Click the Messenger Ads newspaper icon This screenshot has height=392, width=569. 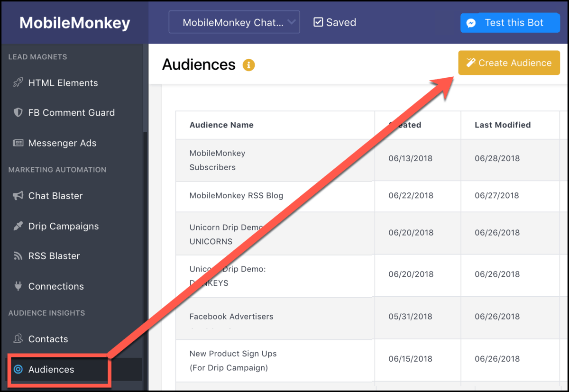[18, 143]
